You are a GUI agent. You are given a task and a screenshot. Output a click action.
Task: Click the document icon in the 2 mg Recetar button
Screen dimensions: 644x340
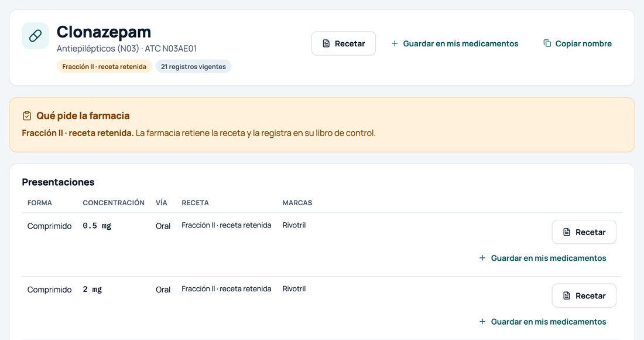pyautogui.click(x=567, y=295)
